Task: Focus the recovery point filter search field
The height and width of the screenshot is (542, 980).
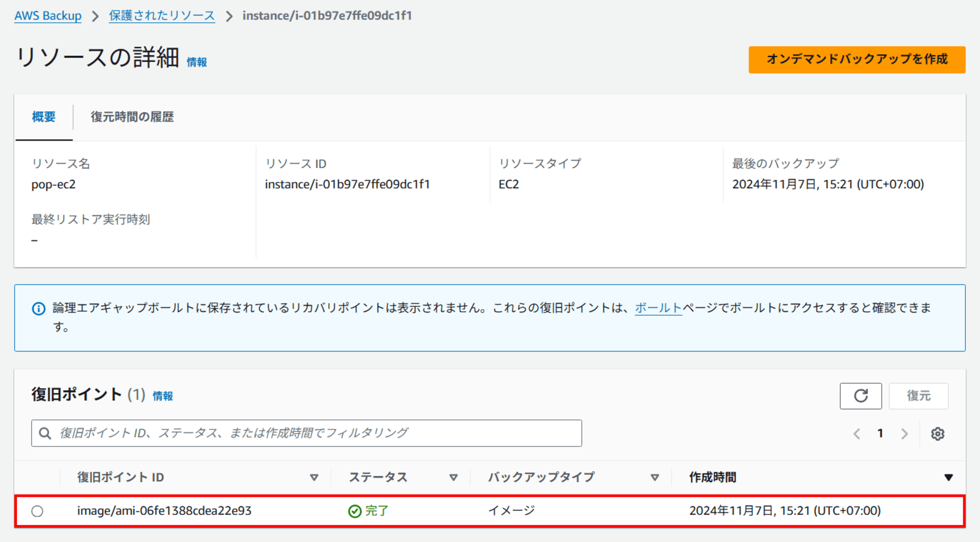Action: click(x=307, y=433)
